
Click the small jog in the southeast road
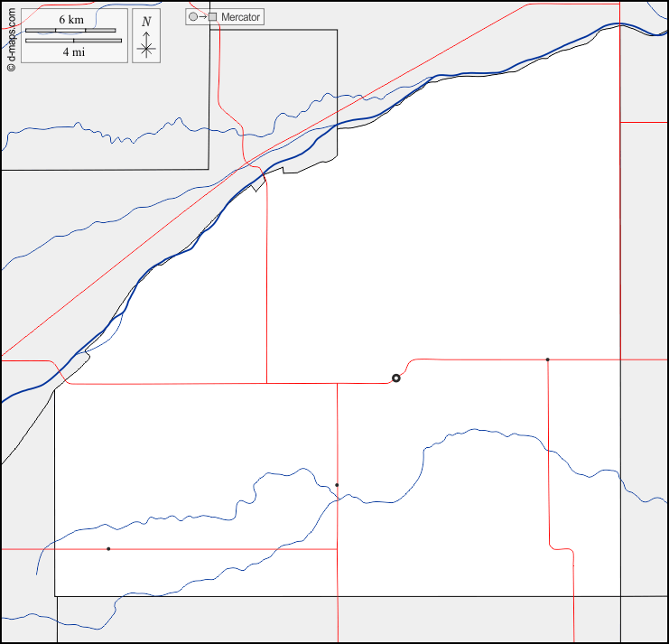[x=562, y=548]
